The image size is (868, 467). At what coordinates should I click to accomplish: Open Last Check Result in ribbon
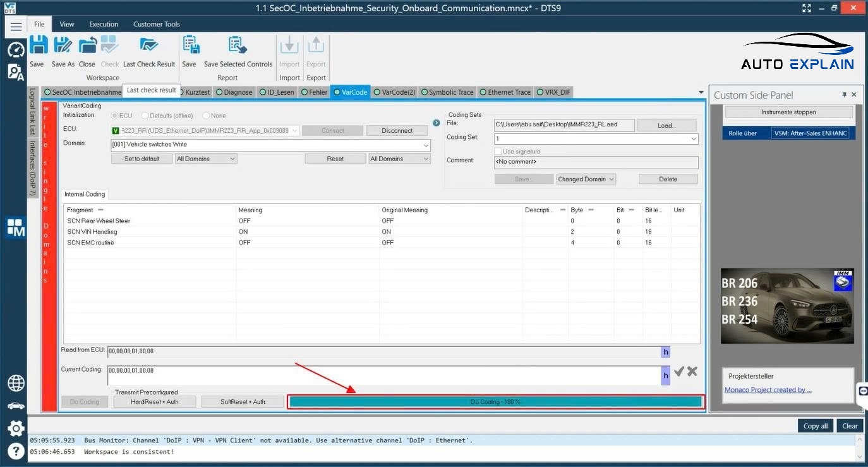coord(149,47)
